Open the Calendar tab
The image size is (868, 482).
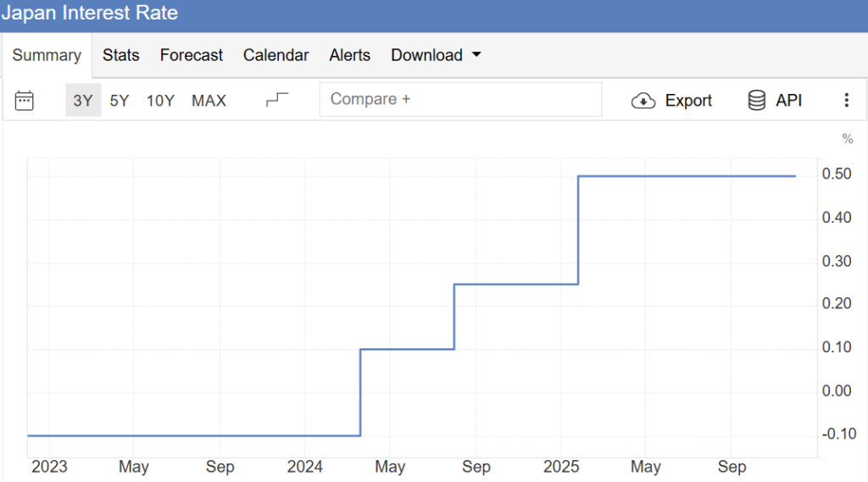(276, 55)
